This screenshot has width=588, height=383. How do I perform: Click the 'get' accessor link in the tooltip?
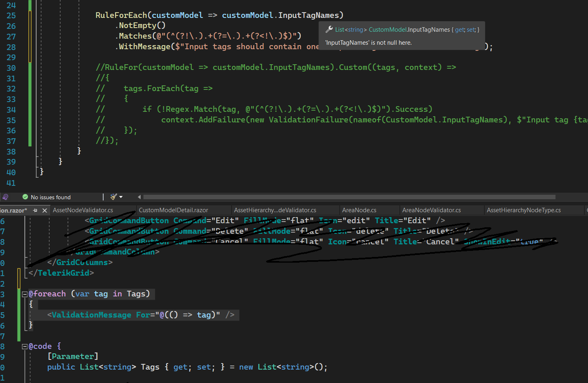point(459,30)
